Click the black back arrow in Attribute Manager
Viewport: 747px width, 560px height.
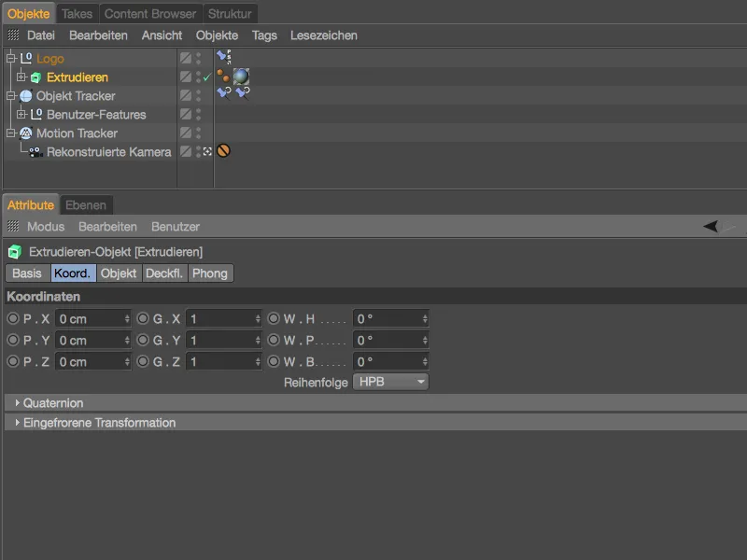(x=711, y=226)
